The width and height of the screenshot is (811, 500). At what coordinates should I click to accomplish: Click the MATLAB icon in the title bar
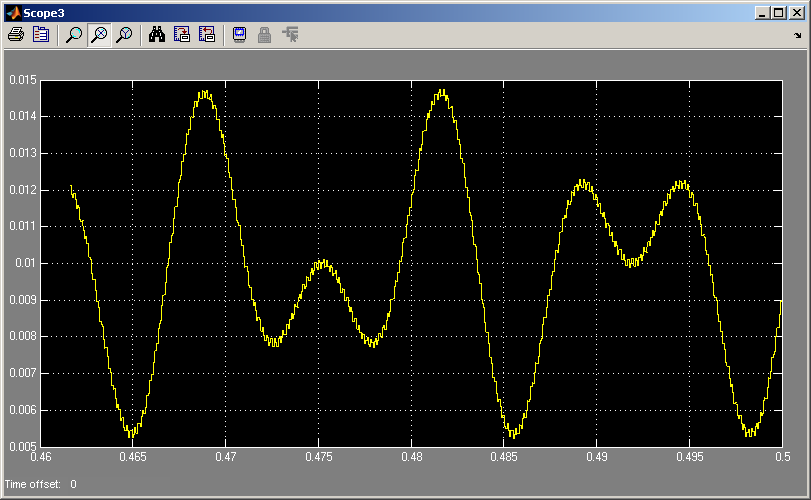[x=13, y=13]
